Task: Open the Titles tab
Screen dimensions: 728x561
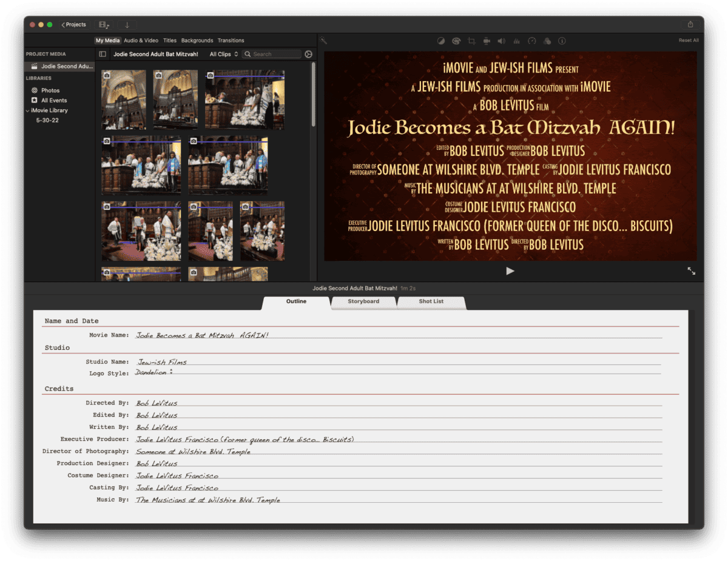Action: pyautogui.click(x=170, y=41)
